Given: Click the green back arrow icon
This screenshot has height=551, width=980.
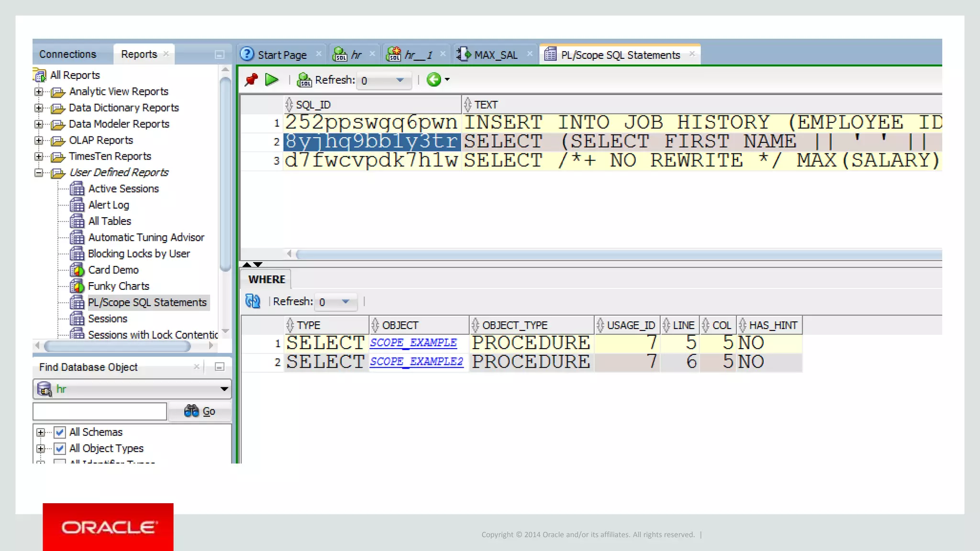Looking at the screenshot, I should coord(434,79).
